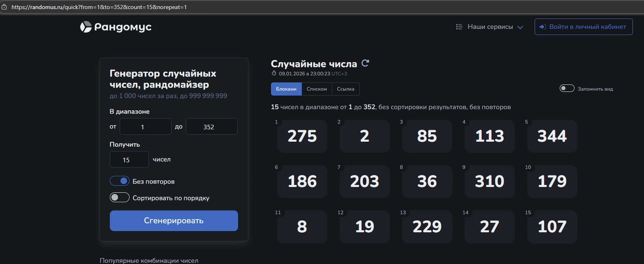Image resolution: width=644 pixels, height=264 pixels.
Task: Click the Запомнить вид label
Action: [595, 89]
